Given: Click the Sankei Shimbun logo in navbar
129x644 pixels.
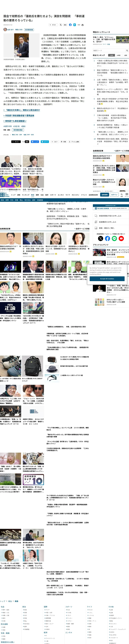Looking at the screenshot, I should [5, 195].
